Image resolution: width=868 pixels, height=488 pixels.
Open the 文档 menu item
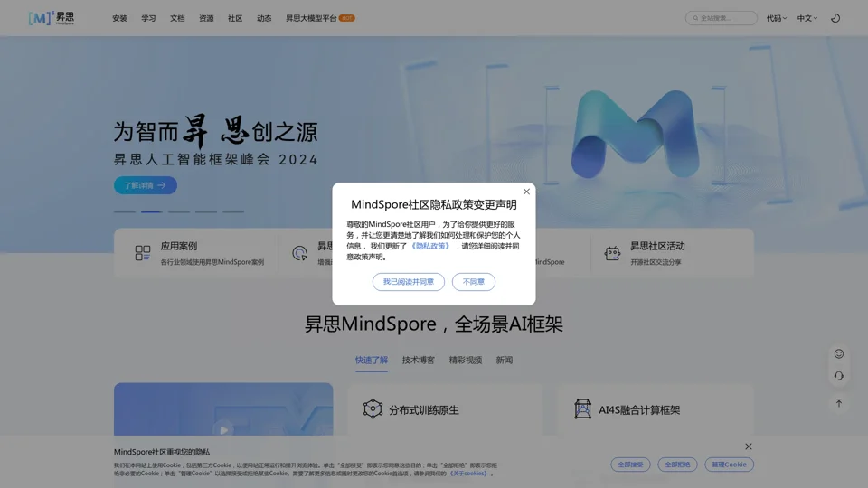coord(177,18)
